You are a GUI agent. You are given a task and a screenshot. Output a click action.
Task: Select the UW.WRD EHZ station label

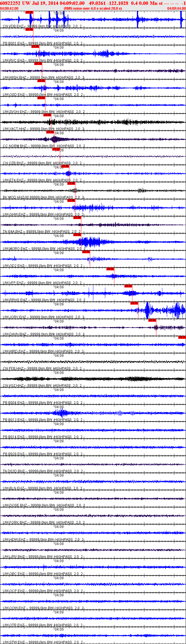point(14,351)
